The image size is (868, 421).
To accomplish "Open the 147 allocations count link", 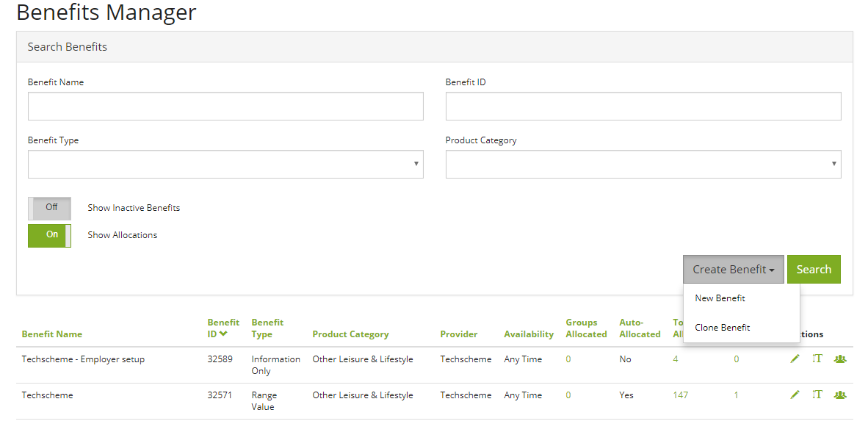I will pos(680,395).
